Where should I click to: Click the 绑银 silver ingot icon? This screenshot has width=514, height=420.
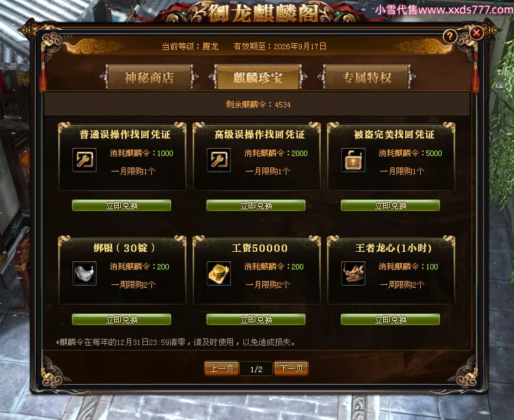[x=84, y=273]
